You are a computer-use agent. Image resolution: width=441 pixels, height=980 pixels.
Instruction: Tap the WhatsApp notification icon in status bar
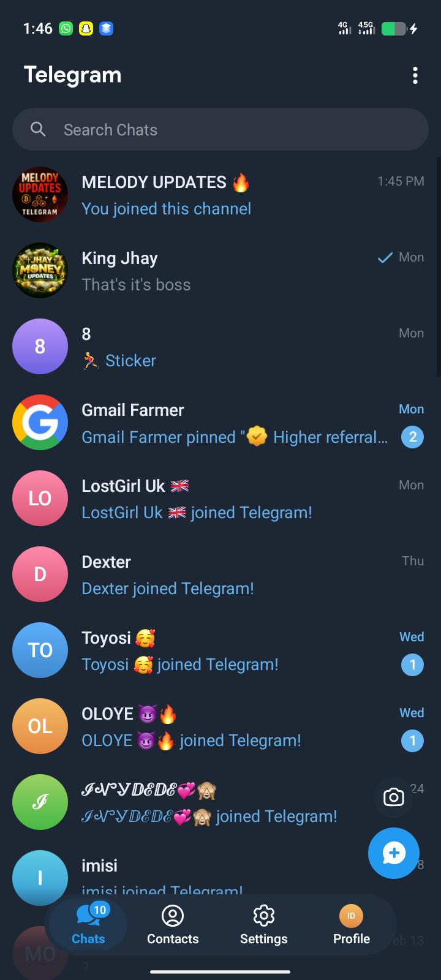[66, 28]
